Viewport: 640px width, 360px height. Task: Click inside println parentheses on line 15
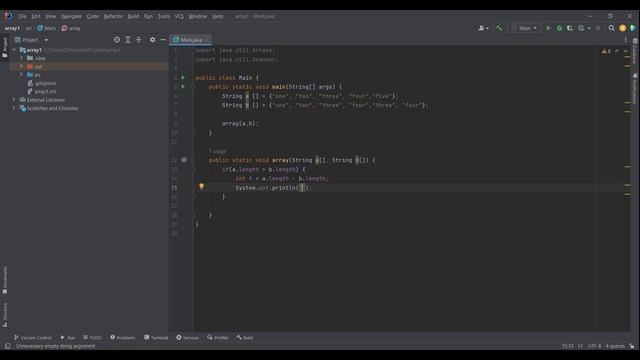coord(302,188)
